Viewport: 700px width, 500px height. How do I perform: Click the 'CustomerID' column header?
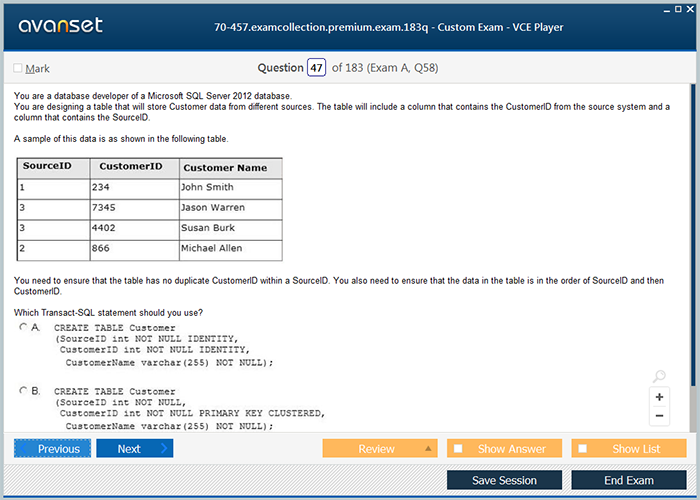[134, 168]
